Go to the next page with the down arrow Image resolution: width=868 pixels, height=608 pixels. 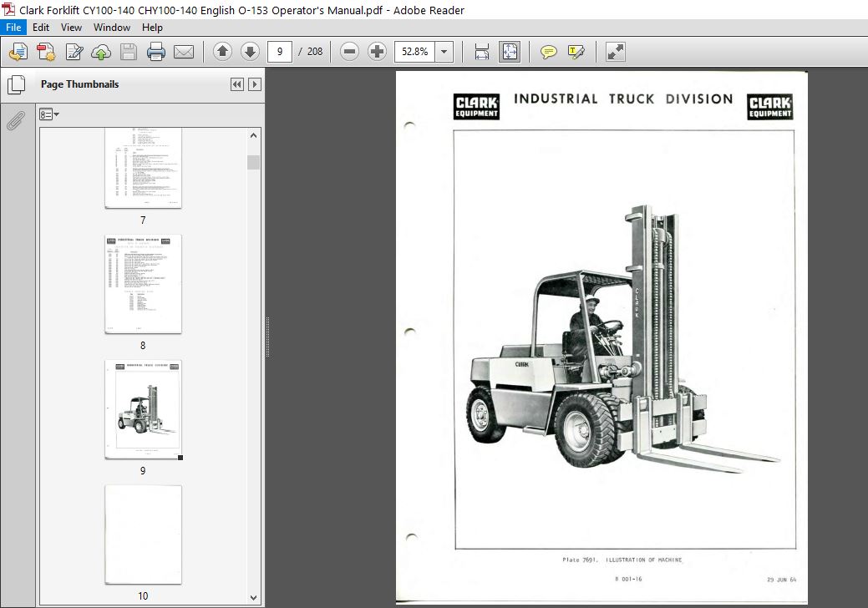tap(251, 52)
